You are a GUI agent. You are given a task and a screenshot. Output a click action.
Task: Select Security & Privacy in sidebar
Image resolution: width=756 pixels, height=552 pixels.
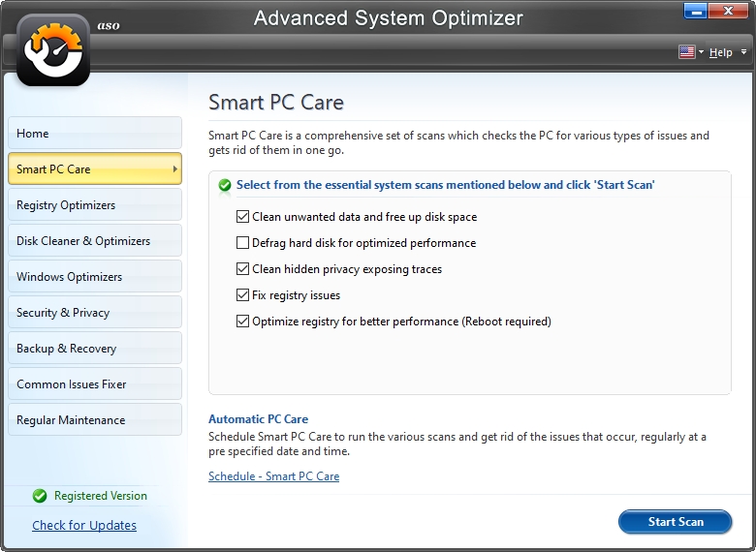[x=95, y=312]
